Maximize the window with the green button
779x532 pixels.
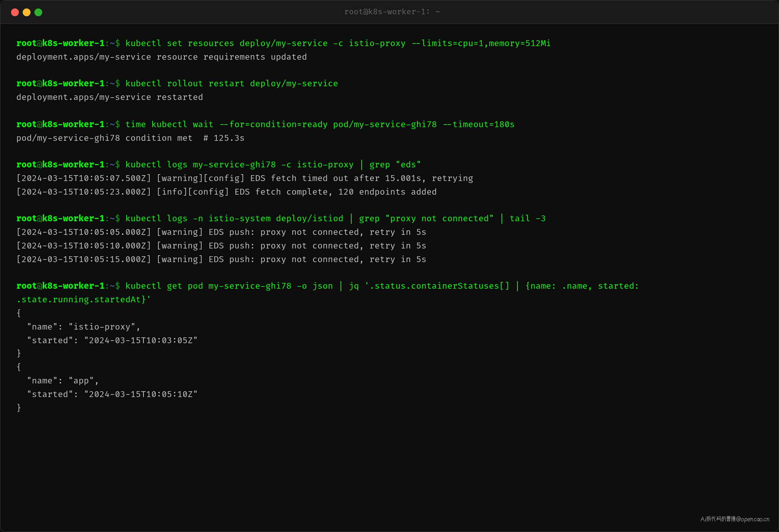click(38, 12)
